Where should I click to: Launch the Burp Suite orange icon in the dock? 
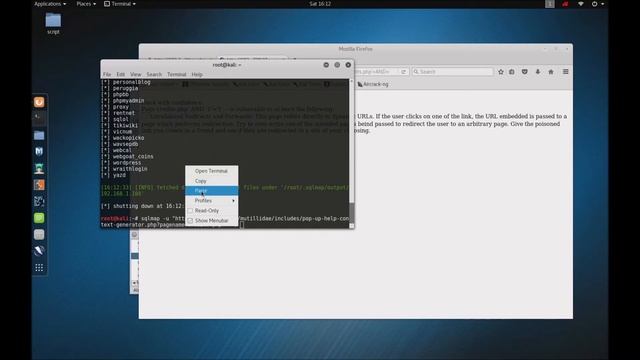[x=39, y=185]
